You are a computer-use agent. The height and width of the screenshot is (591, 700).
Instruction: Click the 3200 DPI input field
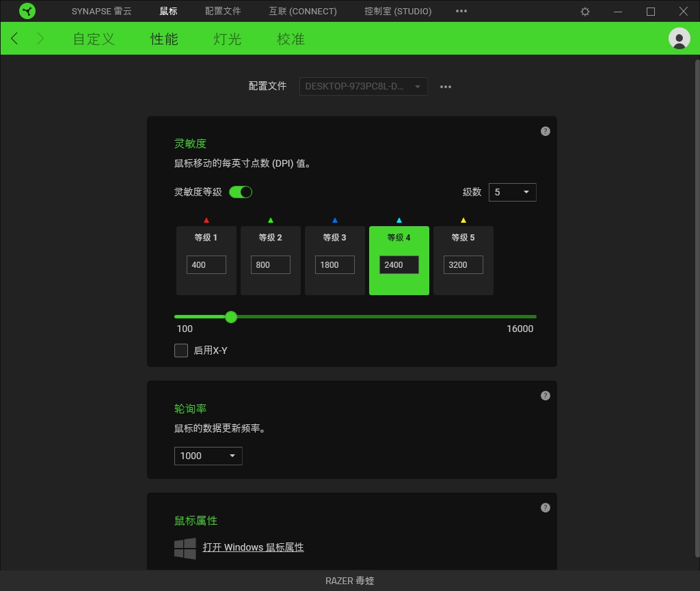click(463, 264)
